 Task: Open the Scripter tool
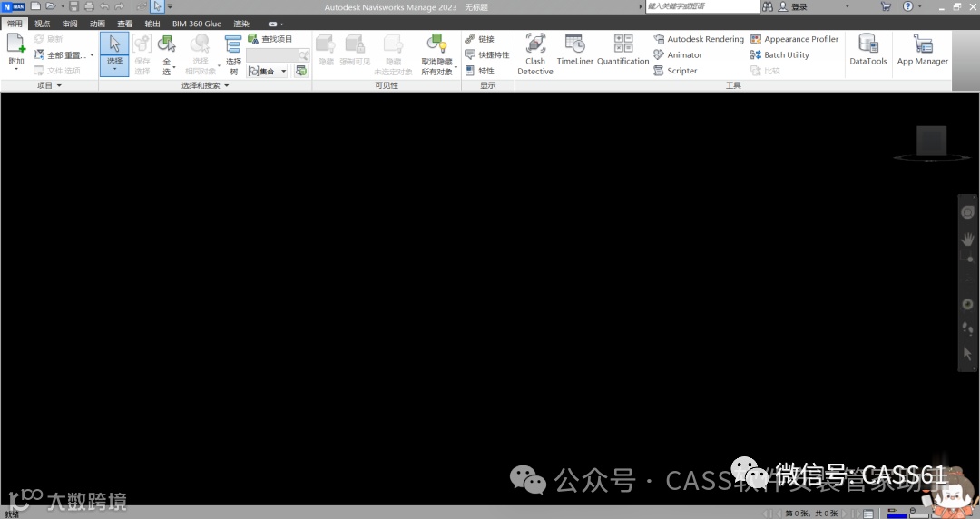(675, 71)
